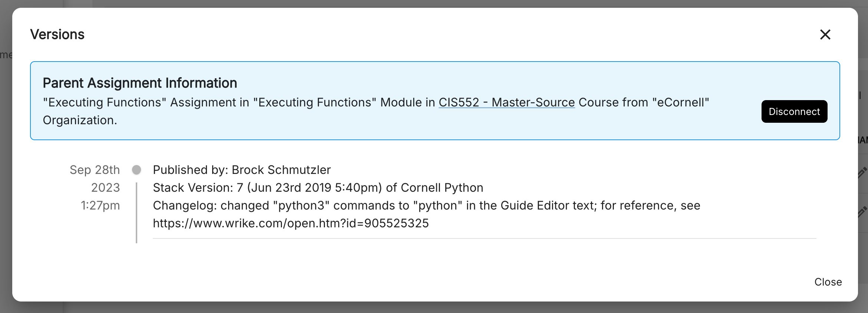
Task: Click the word Organization in the info box
Action: pos(80,120)
